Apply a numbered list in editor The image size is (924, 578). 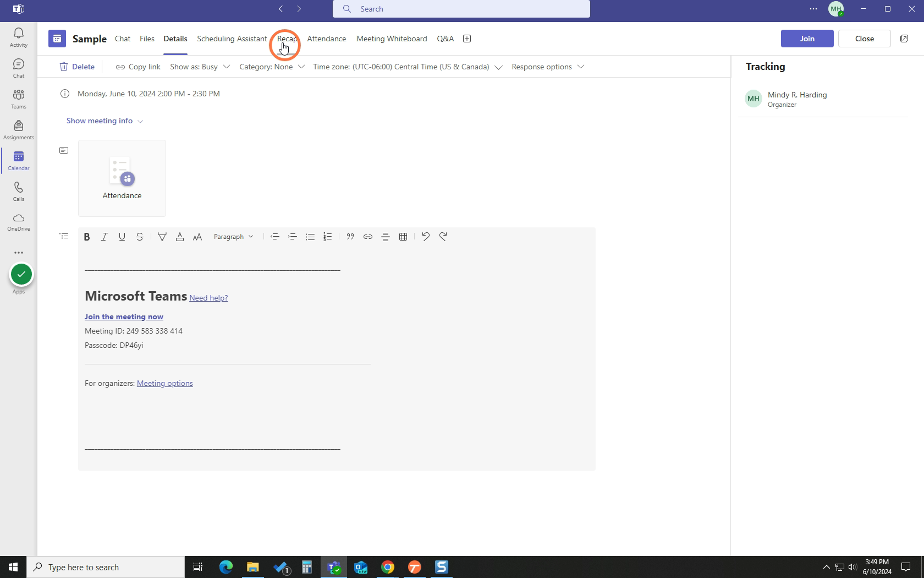coord(328,237)
